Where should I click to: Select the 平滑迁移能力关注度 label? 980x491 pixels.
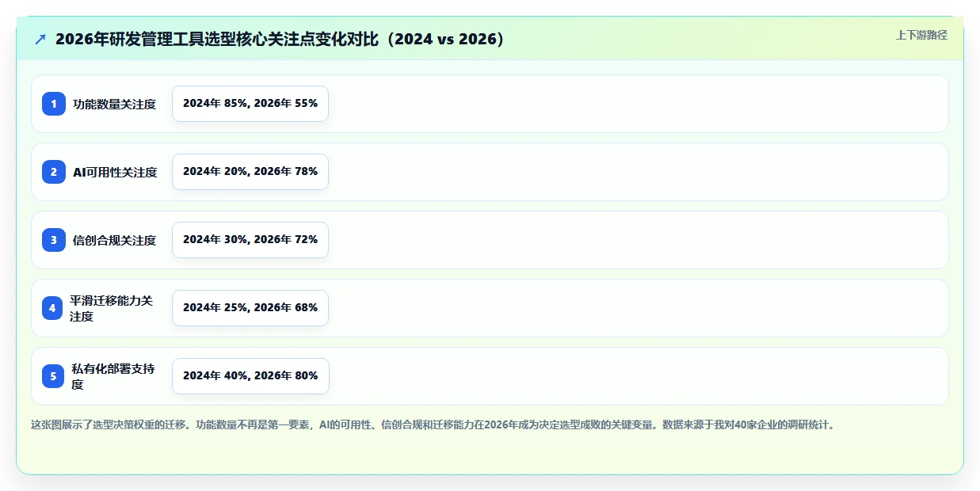click(112, 308)
